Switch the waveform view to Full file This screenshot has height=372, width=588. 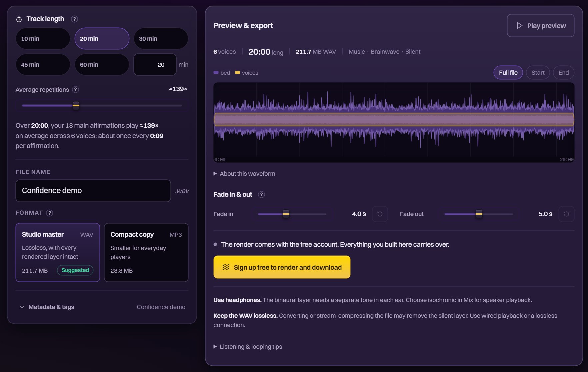508,73
